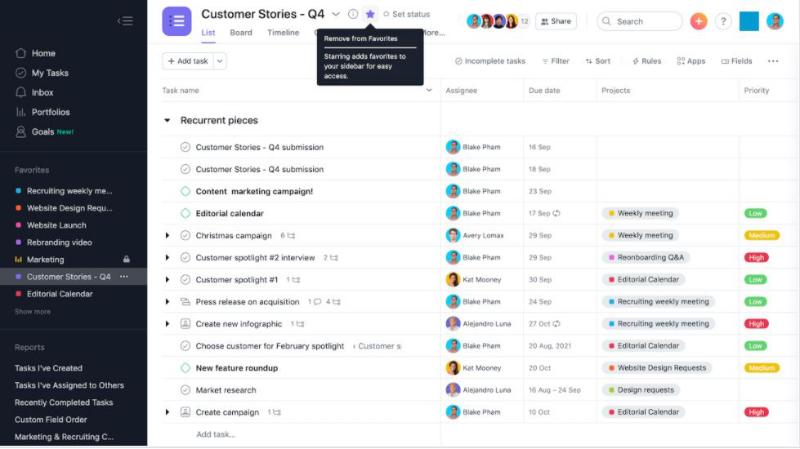Check off Editorial calendar task
This screenshot has width=800, height=449.
[x=185, y=213]
